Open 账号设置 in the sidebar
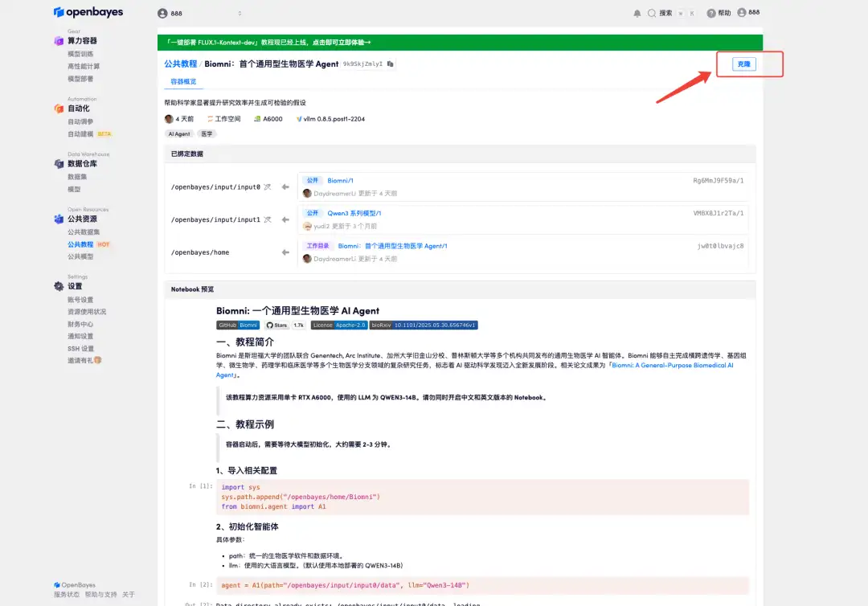 click(x=80, y=300)
